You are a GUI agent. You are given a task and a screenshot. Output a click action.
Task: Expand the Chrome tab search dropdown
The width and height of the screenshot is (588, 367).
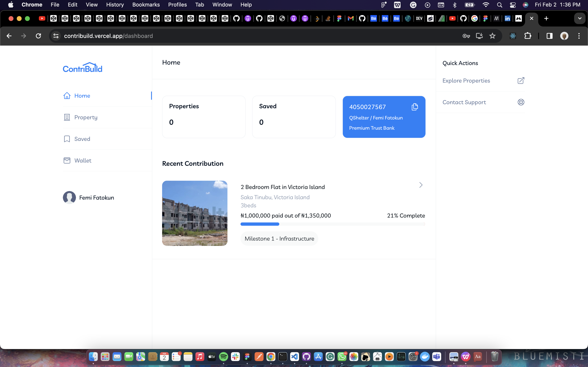pyautogui.click(x=580, y=18)
